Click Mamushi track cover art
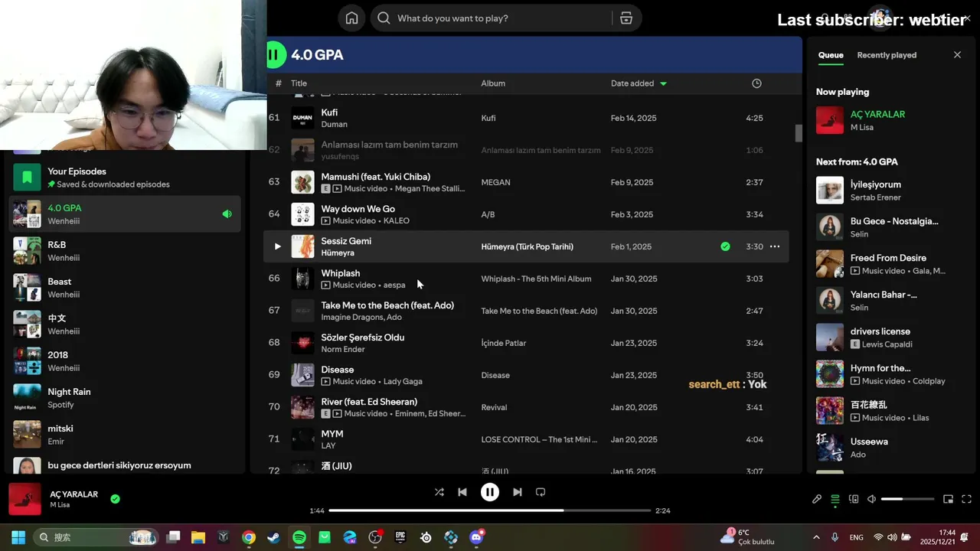The image size is (980, 551). (302, 182)
